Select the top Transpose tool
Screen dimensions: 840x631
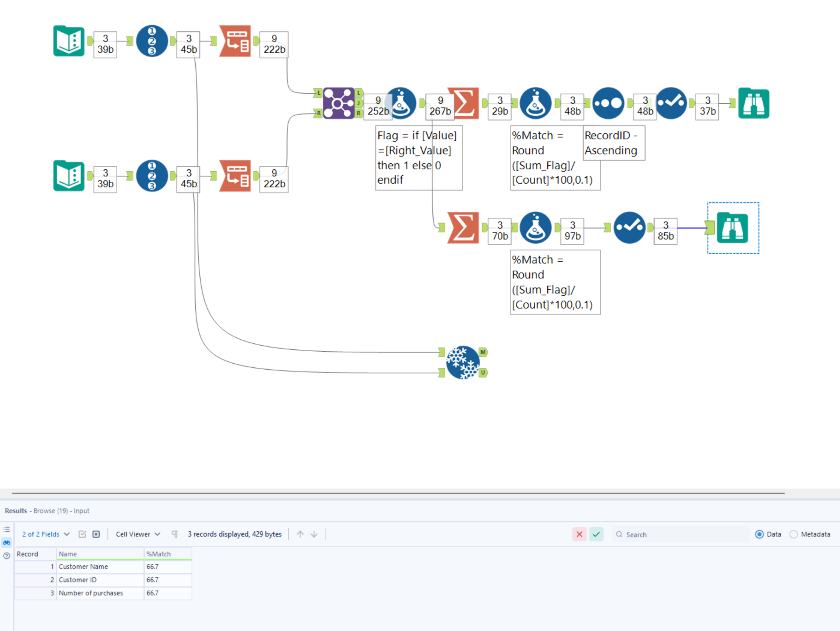click(235, 41)
